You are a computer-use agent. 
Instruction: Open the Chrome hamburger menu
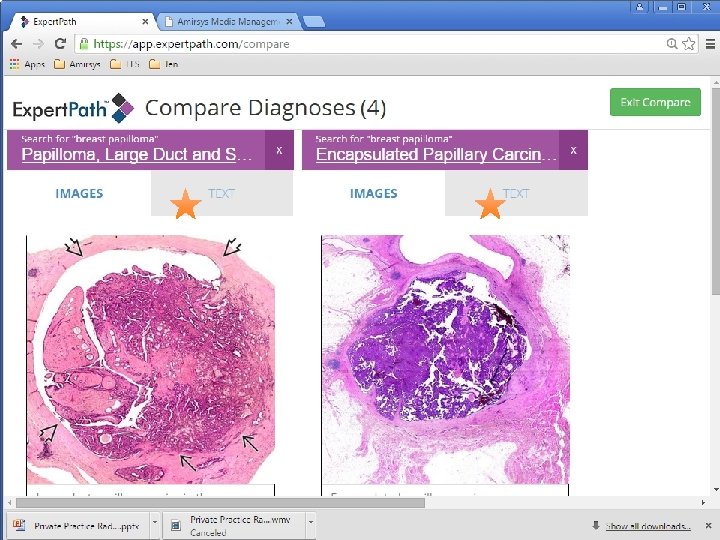[x=710, y=44]
